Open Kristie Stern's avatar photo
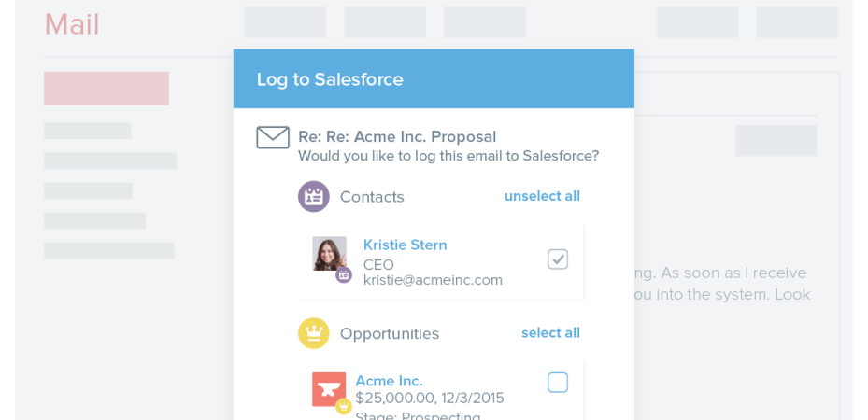Image resolution: width=868 pixels, height=420 pixels. 328,252
